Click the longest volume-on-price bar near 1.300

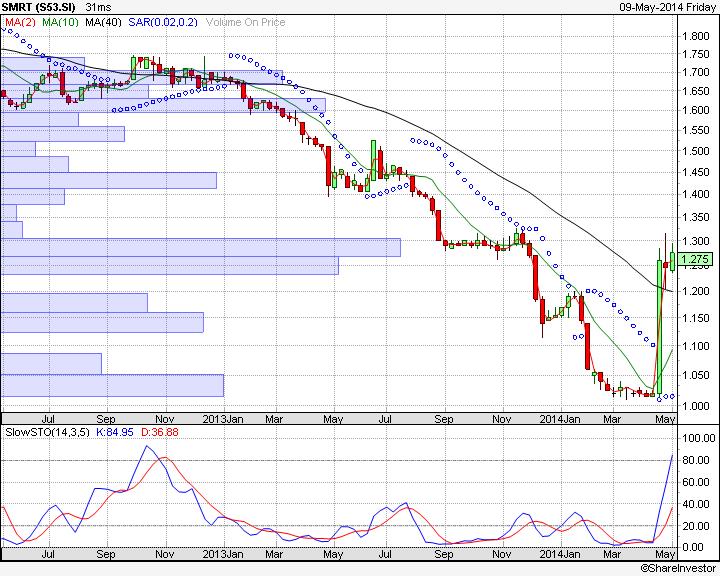(x=201, y=248)
